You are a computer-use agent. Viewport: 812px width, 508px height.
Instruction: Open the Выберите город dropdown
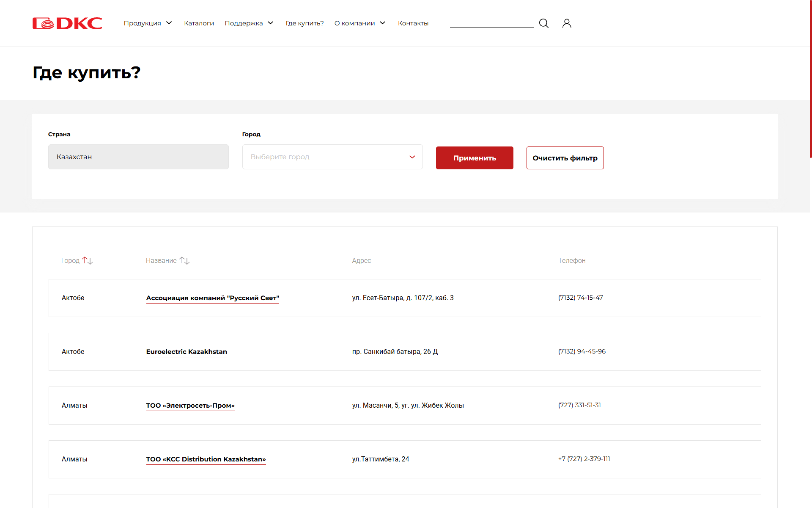click(x=332, y=157)
